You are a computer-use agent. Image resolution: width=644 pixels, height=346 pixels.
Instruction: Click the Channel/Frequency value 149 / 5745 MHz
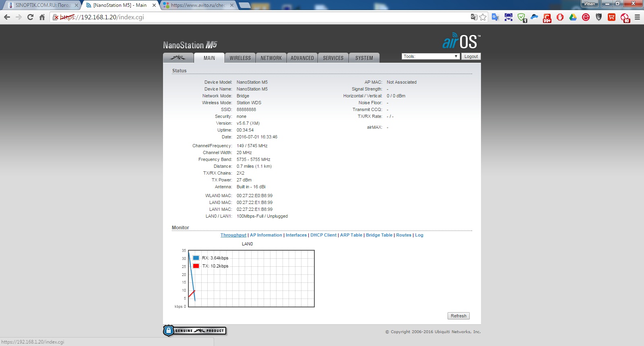(x=252, y=146)
